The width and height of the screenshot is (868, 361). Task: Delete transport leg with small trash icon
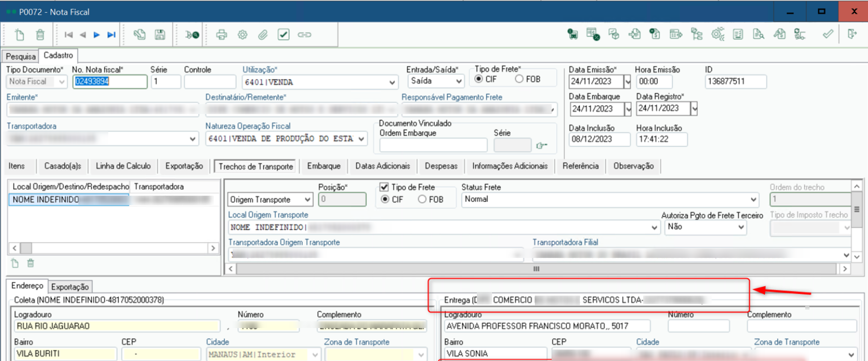[30, 263]
